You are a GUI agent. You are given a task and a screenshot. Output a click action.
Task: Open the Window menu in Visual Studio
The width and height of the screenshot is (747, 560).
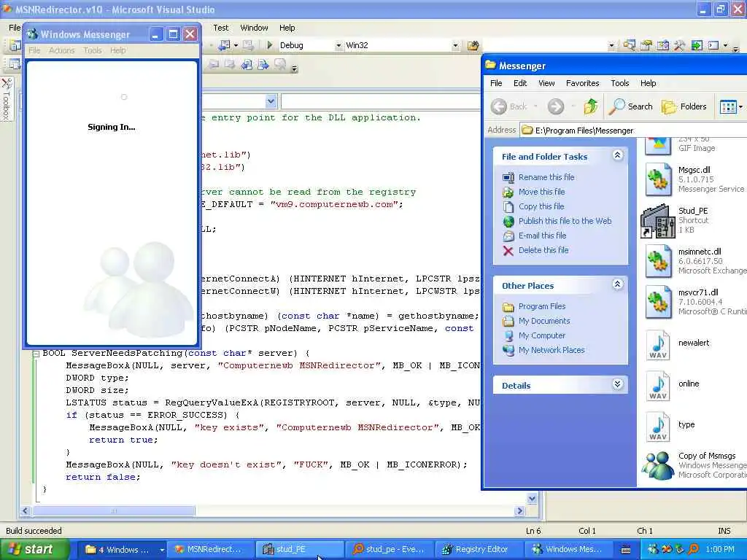pyautogui.click(x=254, y=28)
